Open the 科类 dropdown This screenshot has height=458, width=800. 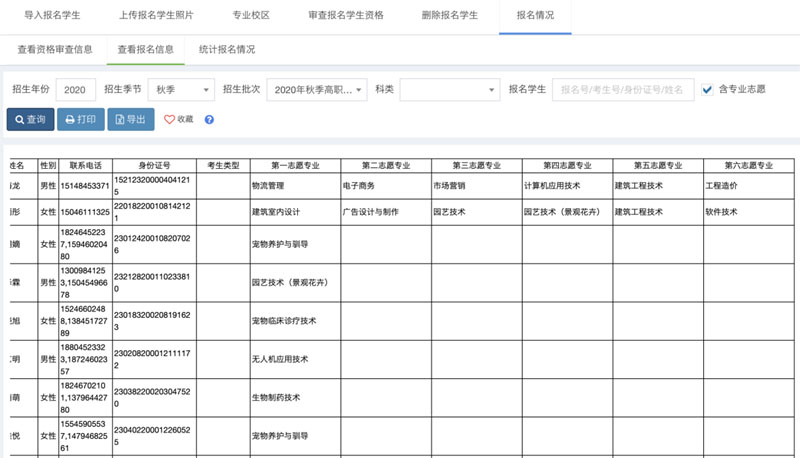point(449,89)
